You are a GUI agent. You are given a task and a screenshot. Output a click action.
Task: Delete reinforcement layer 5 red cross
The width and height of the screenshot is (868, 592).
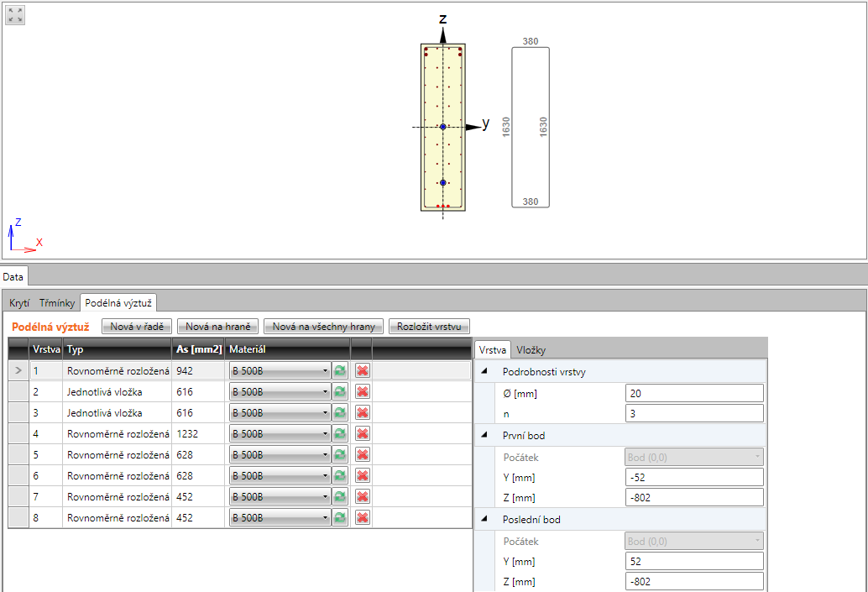363,454
